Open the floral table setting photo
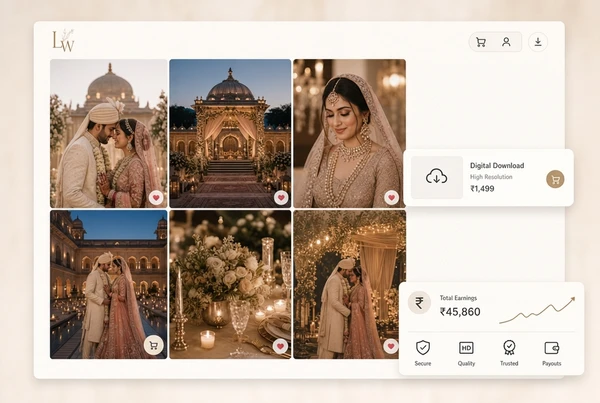Image resolution: width=600 pixels, height=403 pixels. coord(230,284)
